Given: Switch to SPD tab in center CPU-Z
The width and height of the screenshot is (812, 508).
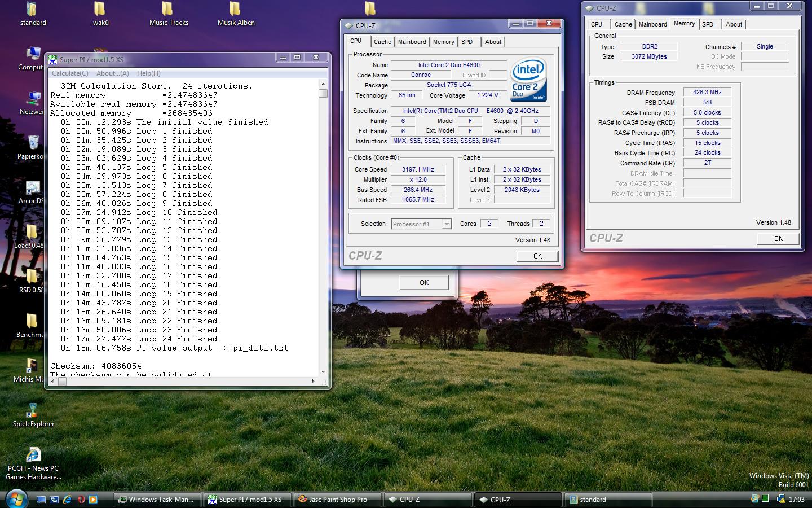Looking at the screenshot, I should 467,42.
